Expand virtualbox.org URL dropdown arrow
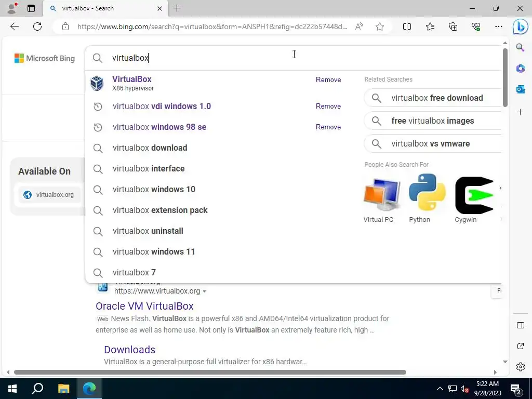Image resolution: width=532 pixels, height=399 pixels. pos(204,291)
